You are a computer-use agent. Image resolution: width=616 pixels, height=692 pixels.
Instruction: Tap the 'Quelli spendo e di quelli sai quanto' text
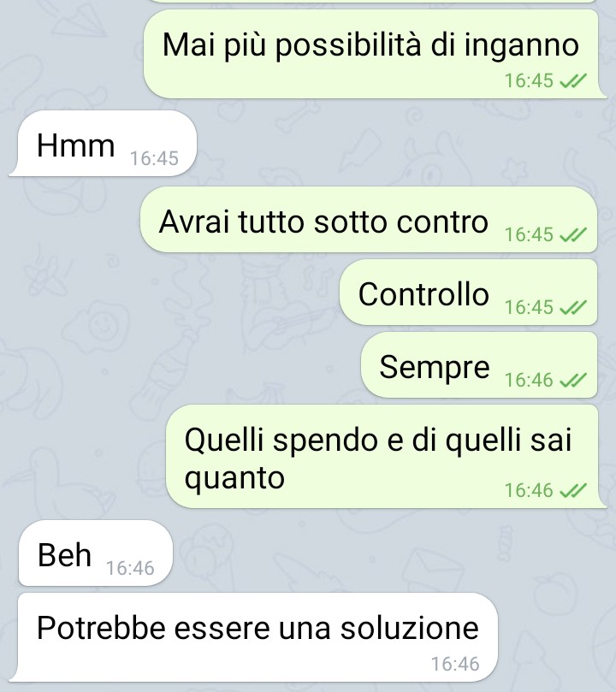377,458
